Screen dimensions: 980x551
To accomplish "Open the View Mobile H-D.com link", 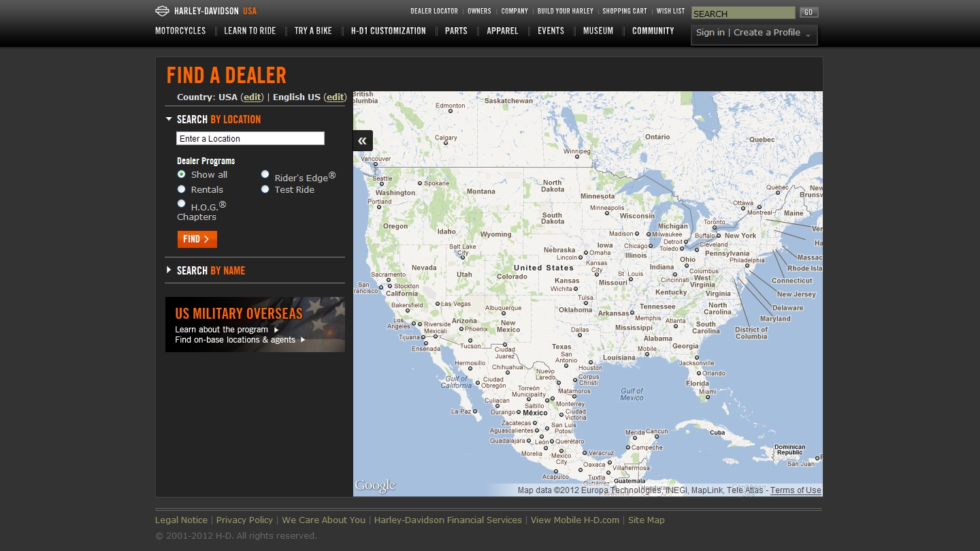I will 575,520.
